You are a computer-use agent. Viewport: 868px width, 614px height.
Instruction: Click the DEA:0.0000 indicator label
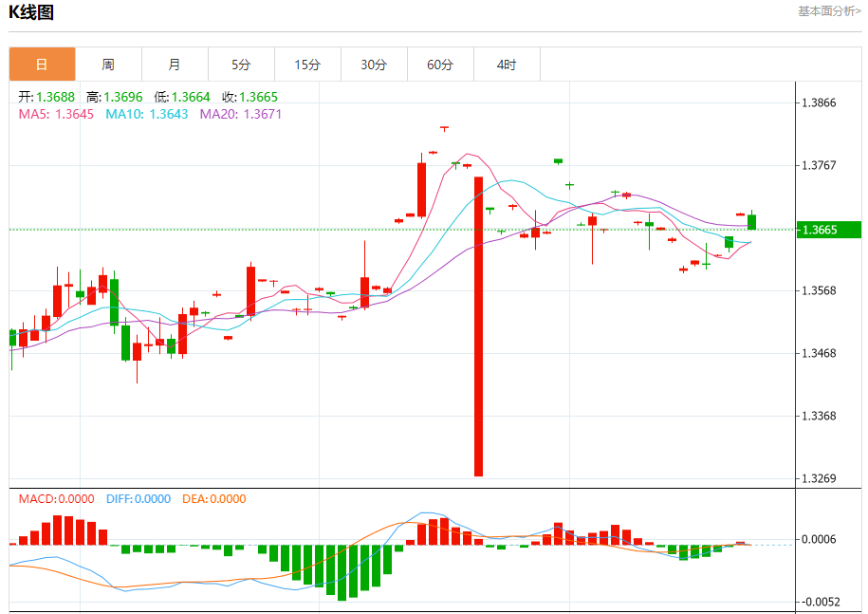point(214,499)
